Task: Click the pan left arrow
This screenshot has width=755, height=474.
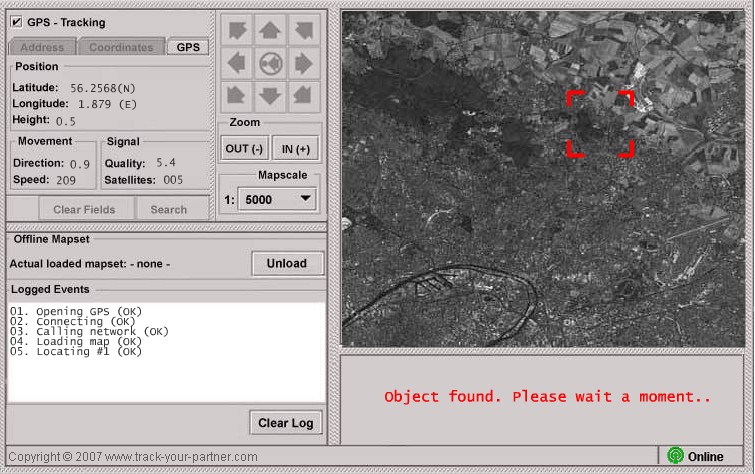Action: (x=237, y=65)
